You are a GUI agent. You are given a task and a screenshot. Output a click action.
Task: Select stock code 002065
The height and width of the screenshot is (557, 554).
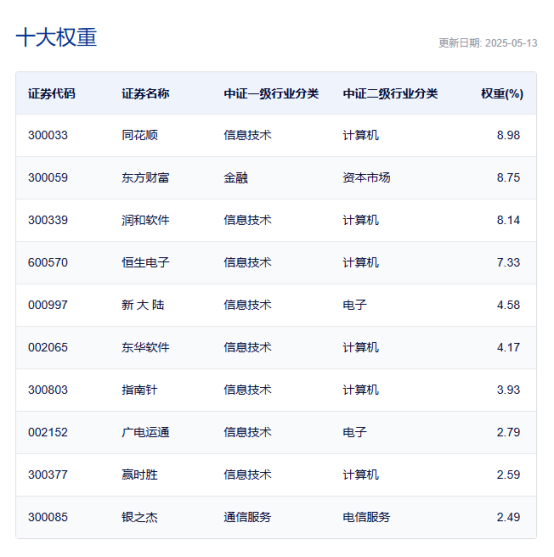point(48,347)
